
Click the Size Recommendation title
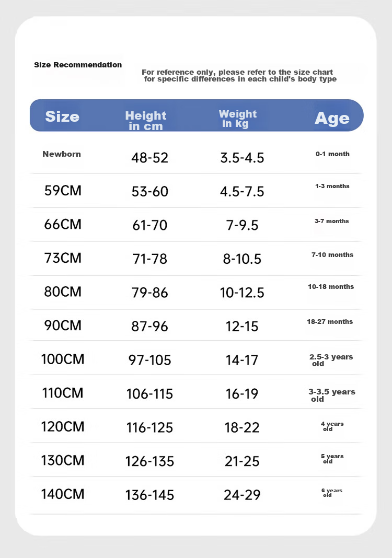[x=78, y=65]
